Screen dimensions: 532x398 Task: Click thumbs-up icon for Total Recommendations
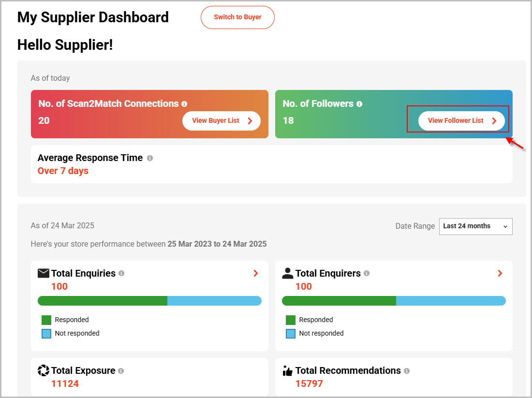pyautogui.click(x=287, y=370)
